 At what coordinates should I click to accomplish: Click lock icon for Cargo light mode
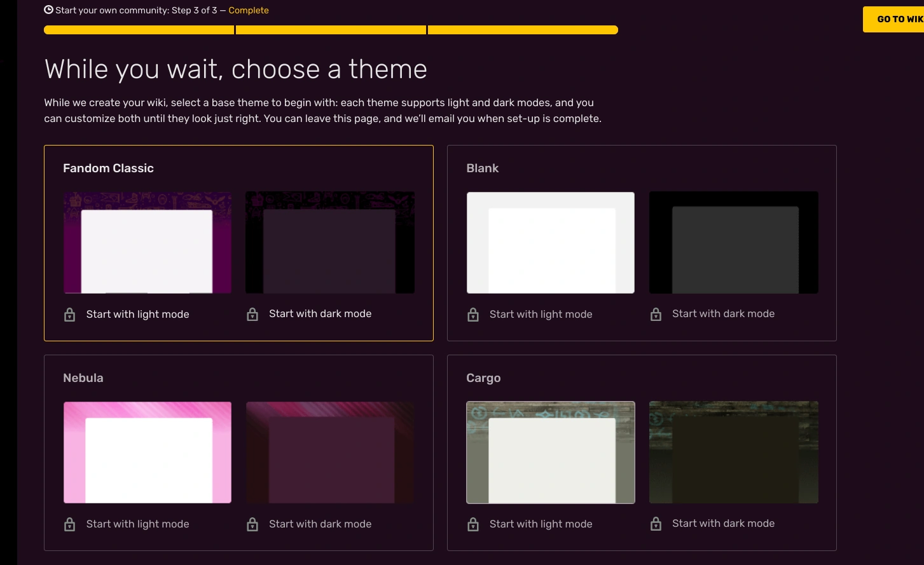473,524
